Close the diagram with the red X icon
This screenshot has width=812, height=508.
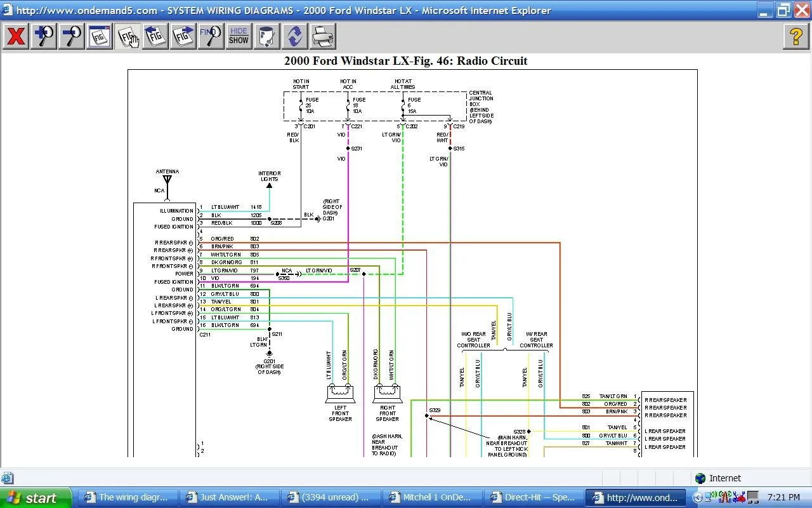[16, 36]
